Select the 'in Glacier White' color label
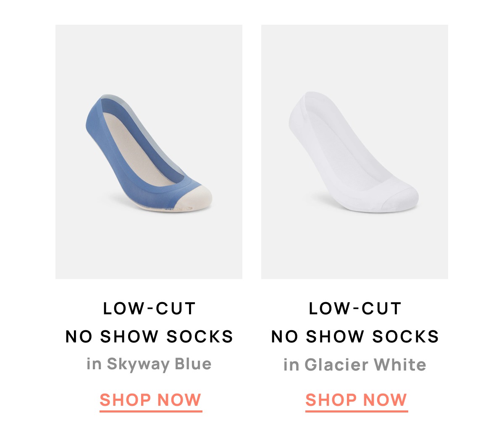This screenshot has width=504, height=436. [x=355, y=364]
